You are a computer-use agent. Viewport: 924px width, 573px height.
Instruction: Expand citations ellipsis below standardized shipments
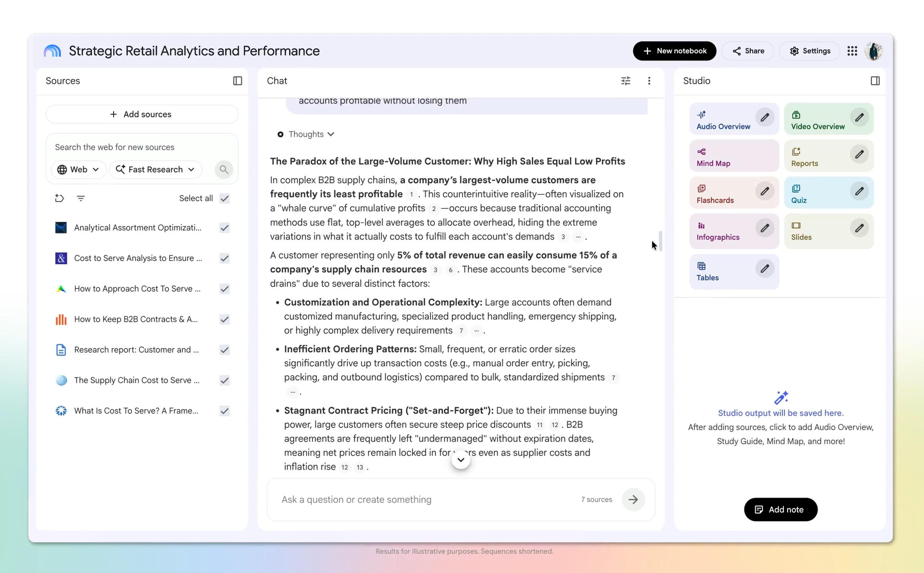pyautogui.click(x=293, y=392)
